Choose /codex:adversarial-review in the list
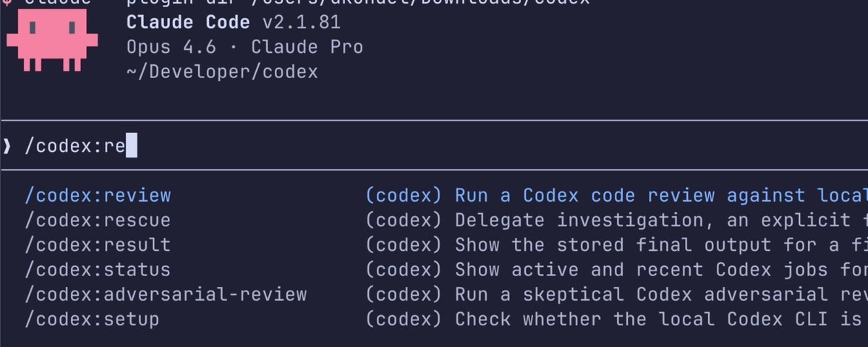 coord(166,294)
